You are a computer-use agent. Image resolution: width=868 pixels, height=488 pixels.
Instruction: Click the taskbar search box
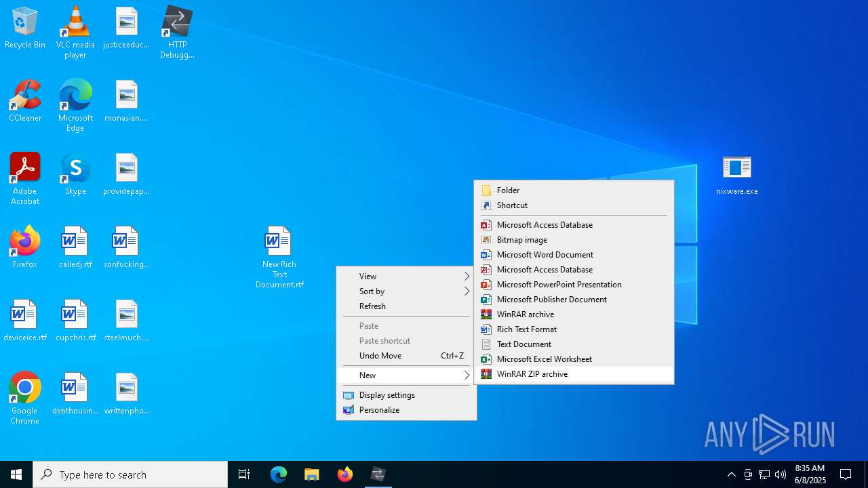130,474
